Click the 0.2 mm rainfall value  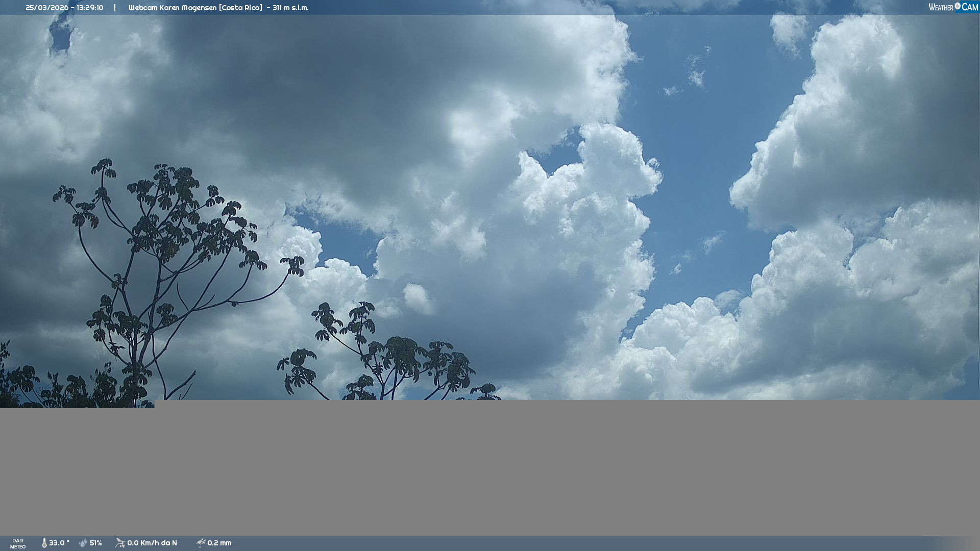[x=219, y=543]
